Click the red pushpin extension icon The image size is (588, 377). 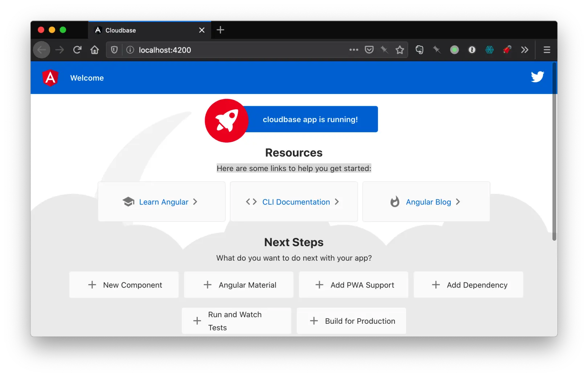tap(507, 50)
